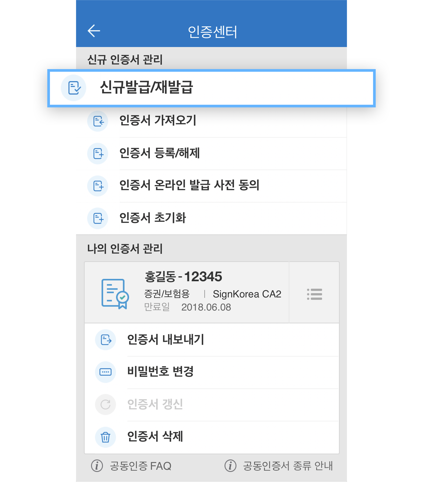The image size is (423, 504).
Task: Click the 비밀번호 변경 password icon
Action: click(x=106, y=372)
